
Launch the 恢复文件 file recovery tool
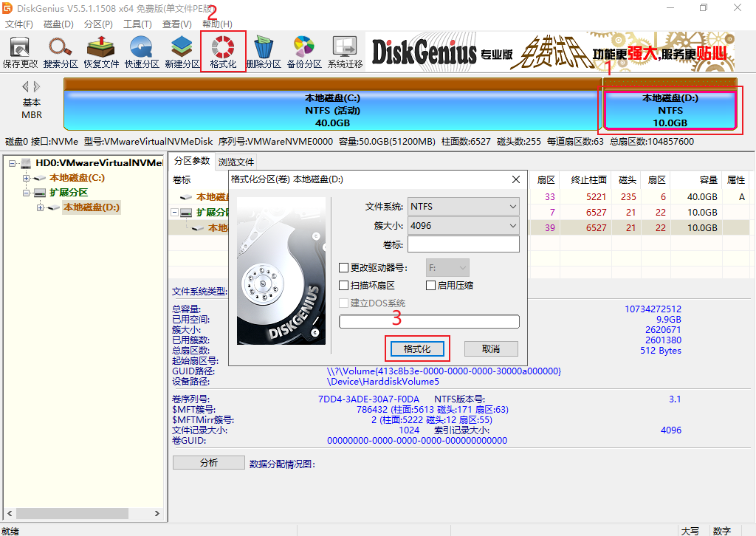click(x=100, y=52)
